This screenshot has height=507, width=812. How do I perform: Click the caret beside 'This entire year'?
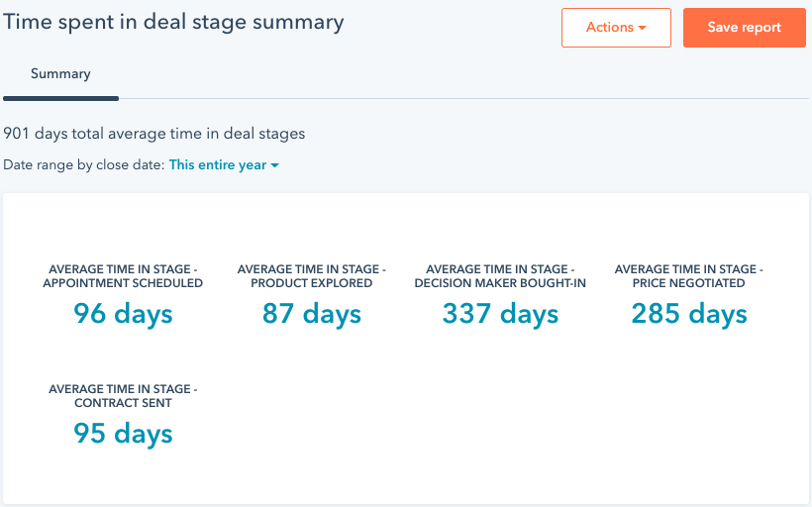click(x=274, y=165)
